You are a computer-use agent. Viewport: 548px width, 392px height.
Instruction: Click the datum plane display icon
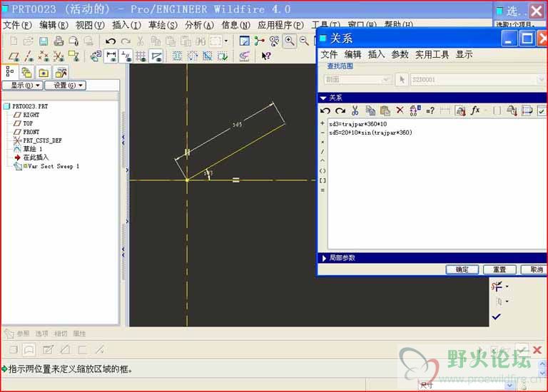click(14, 56)
